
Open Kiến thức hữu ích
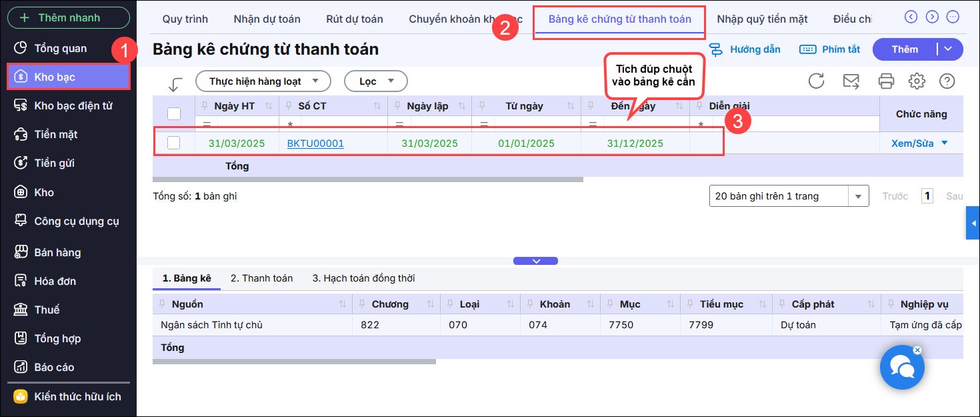point(69,396)
